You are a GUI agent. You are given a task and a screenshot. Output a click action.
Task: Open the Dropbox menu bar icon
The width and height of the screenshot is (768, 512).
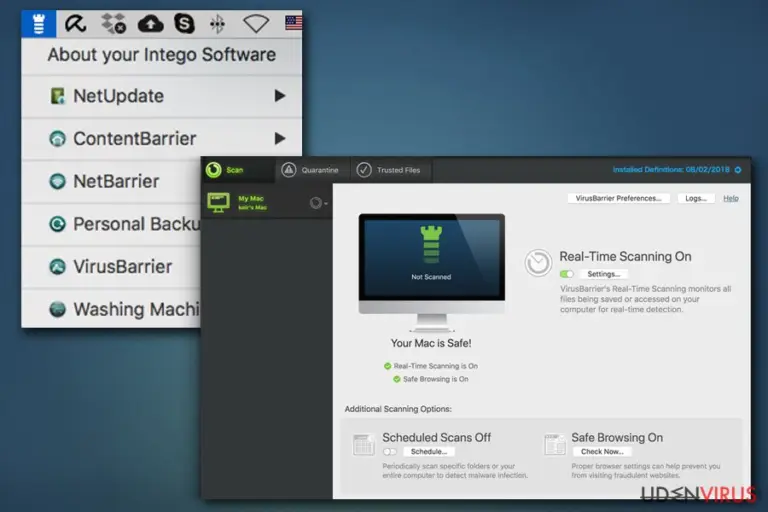coord(114,24)
